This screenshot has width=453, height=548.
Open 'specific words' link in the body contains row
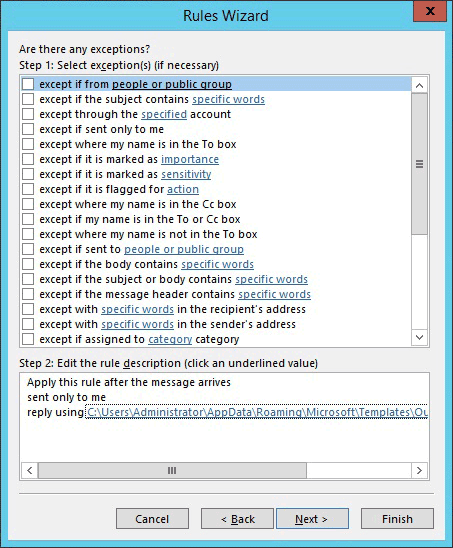pyautogui.click(x=217, y=264)
